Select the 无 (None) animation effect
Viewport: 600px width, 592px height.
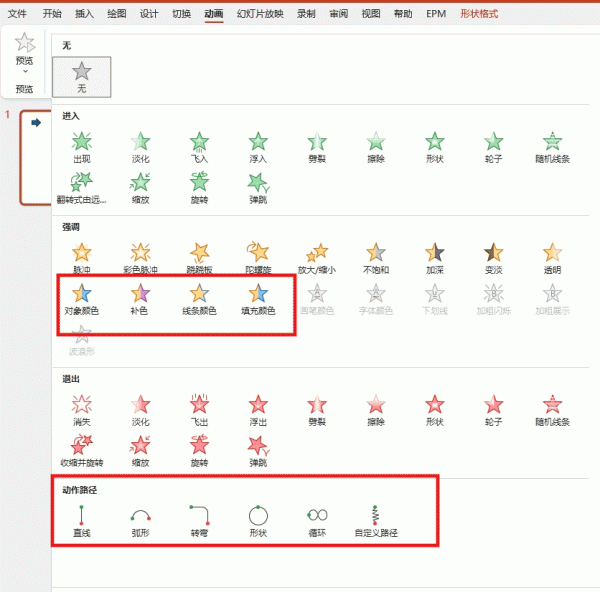point(82,77)
